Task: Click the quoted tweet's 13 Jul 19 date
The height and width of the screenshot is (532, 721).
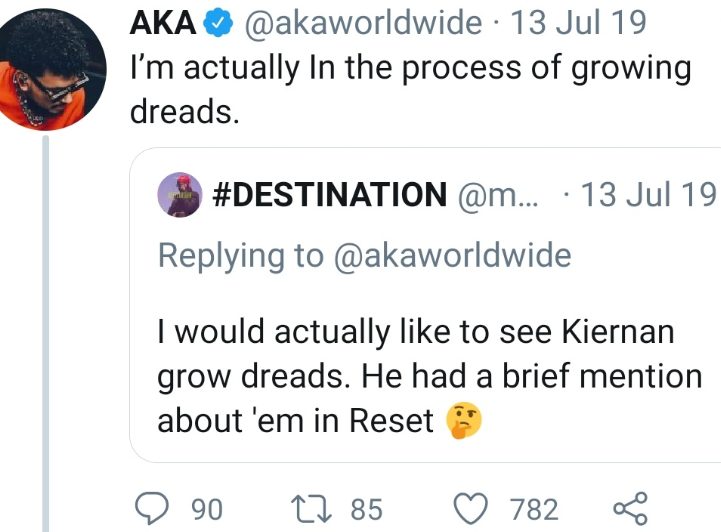Action: click(648, 194)
